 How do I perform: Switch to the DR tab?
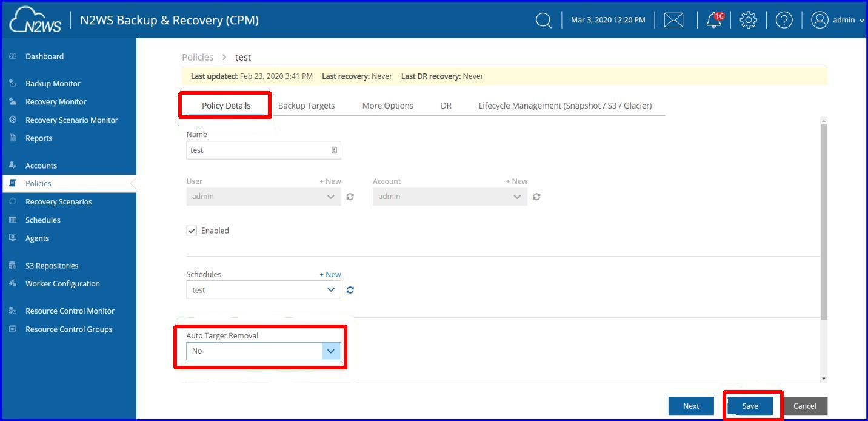click(446, 106)
